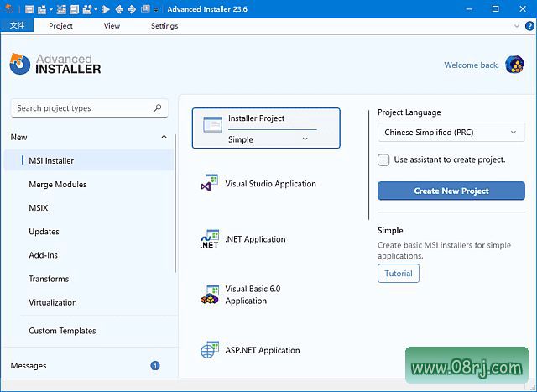Select Merge Modules in sidebar
The width and height of the screenshot is (537, 392).
(x=58, y=184)
